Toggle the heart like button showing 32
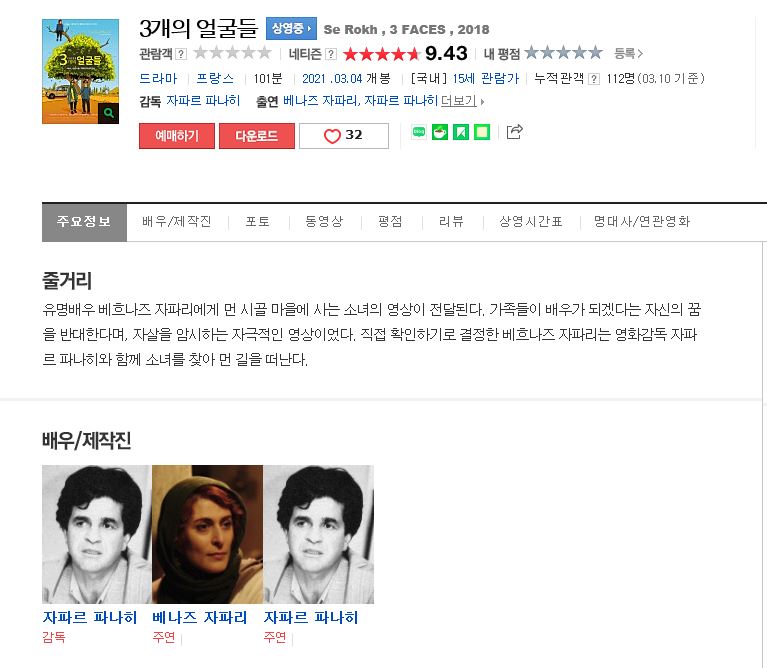 click(344, 136)
